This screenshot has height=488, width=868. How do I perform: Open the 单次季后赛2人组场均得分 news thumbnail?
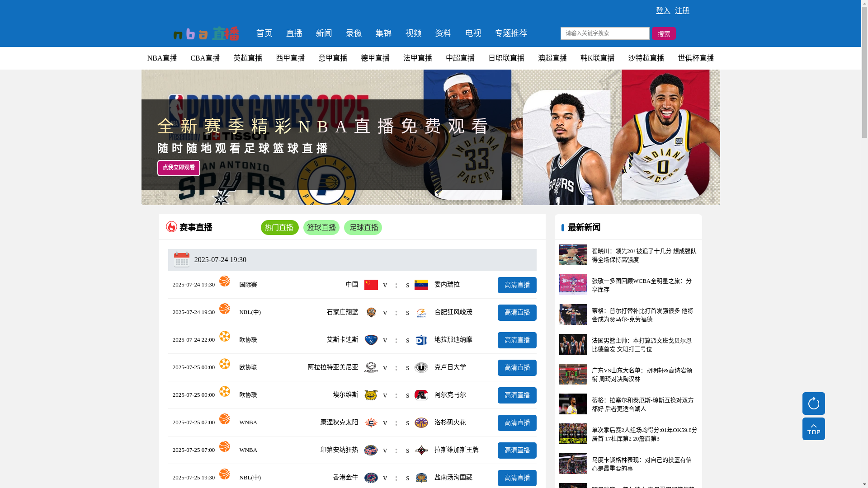click(x=573, y=434)
